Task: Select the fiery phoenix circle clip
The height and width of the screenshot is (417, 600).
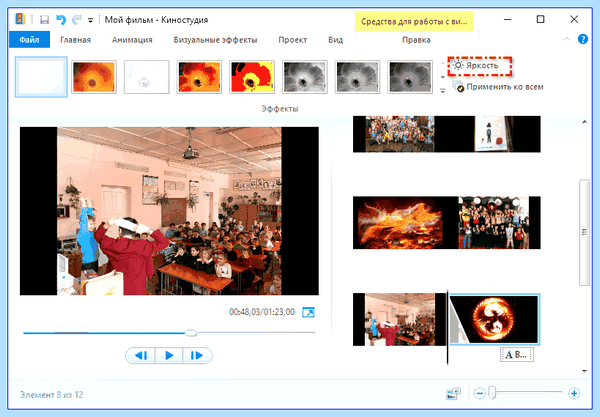Action: [x=494, y=319]
